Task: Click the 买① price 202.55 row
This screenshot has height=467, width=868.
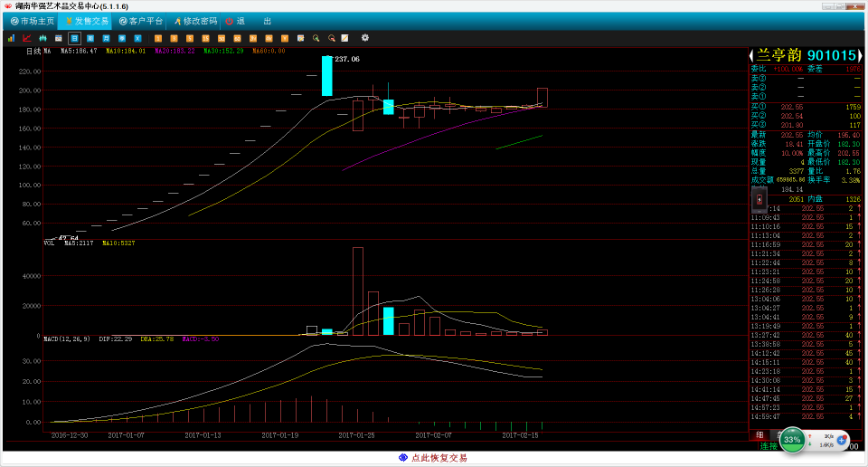Action: tap(806, 107)
